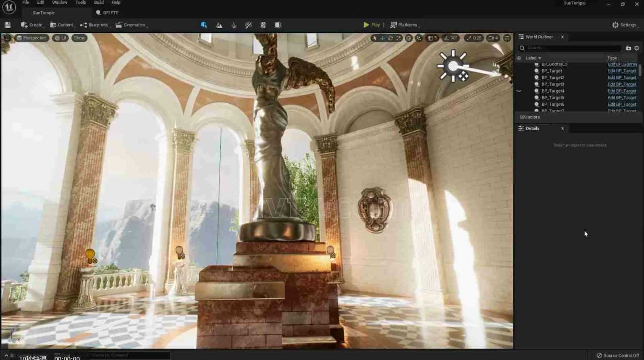This screenshot has width=644, height=360.
Task: Open viewport options hamburger menu
Action: click(x=7, y=38)
